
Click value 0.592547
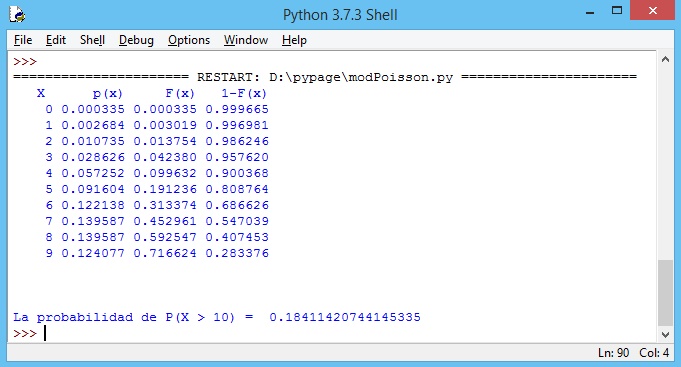pos(165,238)
